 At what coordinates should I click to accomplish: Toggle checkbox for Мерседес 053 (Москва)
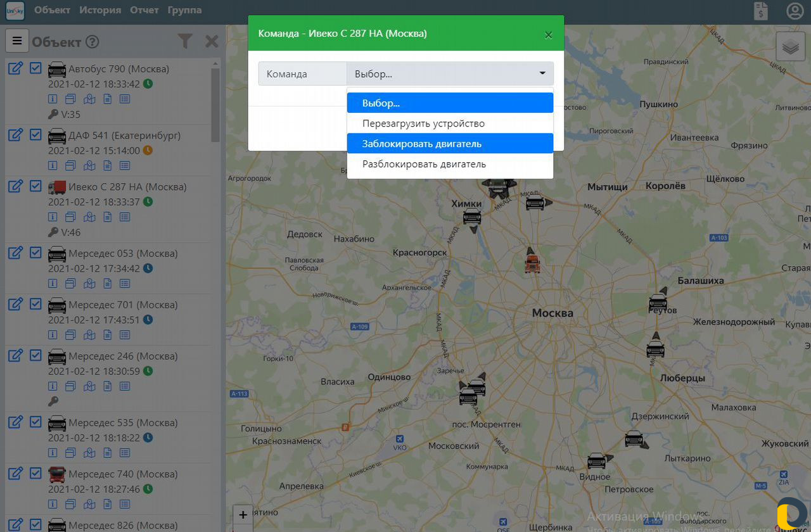coord(35,252)
